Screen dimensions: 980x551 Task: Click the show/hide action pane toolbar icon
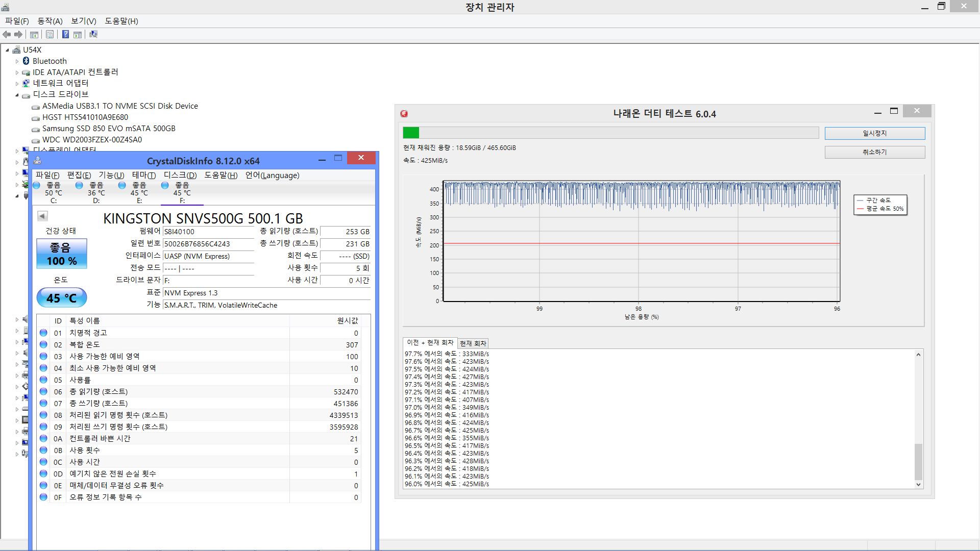(78, 34)
